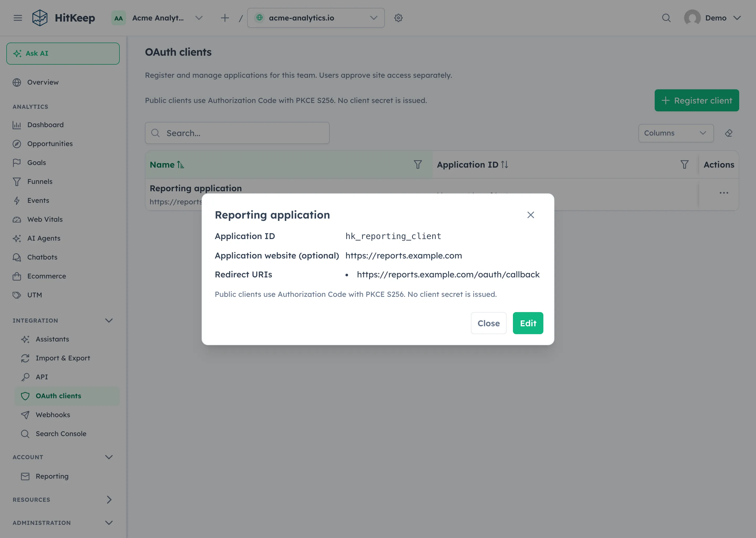The width and height of the screenshot is (756, 538).
Task: Navigate to Chatbots
Action: pos(63,257)
